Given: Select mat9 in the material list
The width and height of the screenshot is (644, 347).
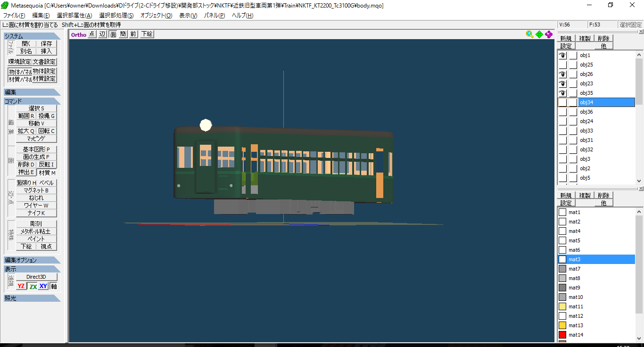Looking at the screenshot, I should point(596,288).
